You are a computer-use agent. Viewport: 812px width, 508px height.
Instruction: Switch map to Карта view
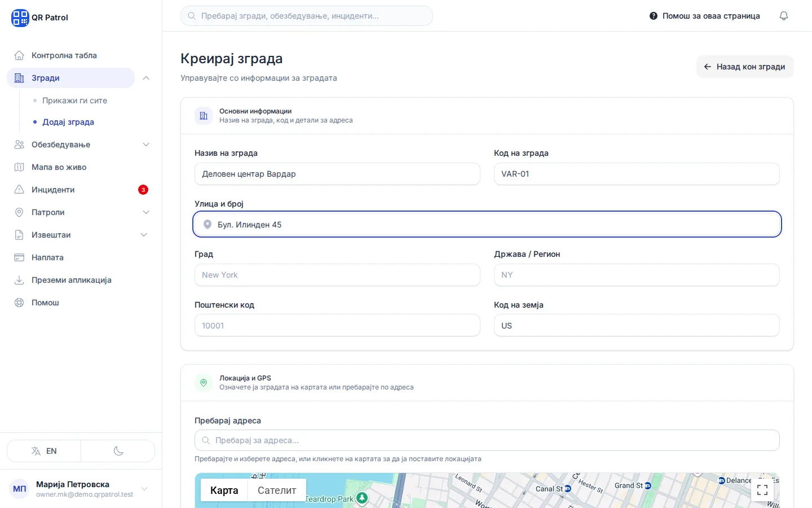coord(224,491)
